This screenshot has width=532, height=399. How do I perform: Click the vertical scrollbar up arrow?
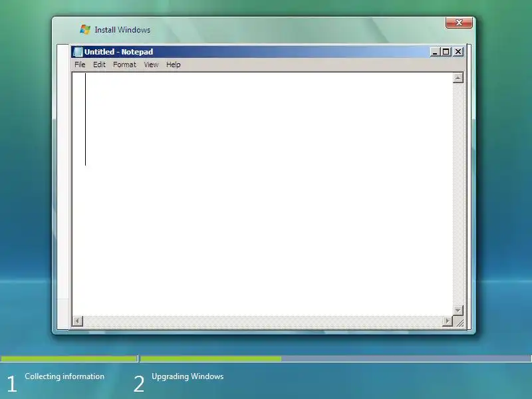click(x=458, y=78)
